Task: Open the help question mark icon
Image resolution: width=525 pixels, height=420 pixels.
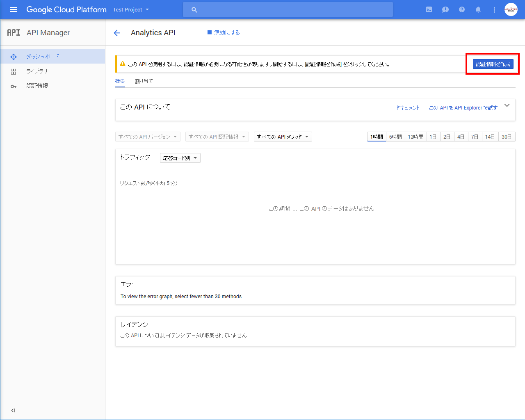Action: pyautogui.click(x=462, y=9)
